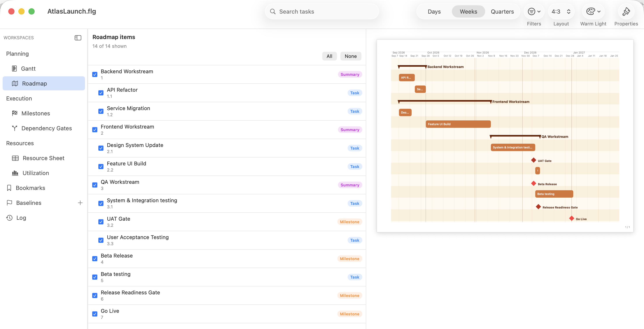Image resolution: width=644 pixels, height=329 pixels.
Task: Click the AtlasLaunch.flg window title
Action: [x=72, y=11]
